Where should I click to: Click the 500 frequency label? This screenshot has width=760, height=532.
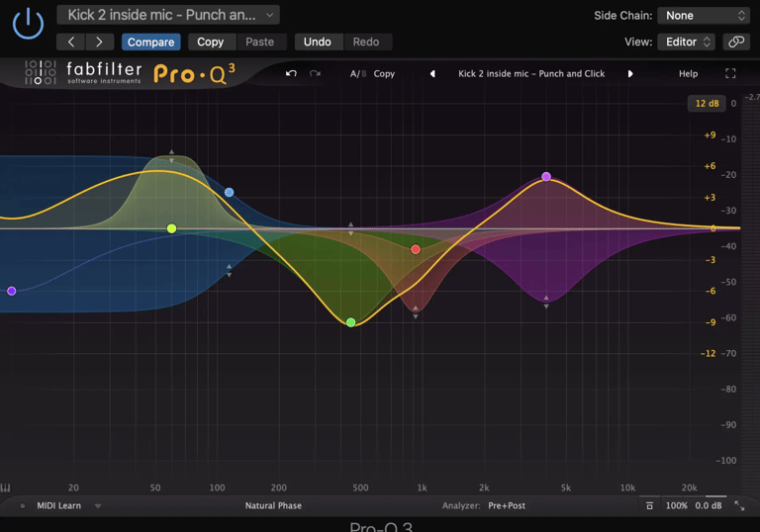[x=360, y=488]
